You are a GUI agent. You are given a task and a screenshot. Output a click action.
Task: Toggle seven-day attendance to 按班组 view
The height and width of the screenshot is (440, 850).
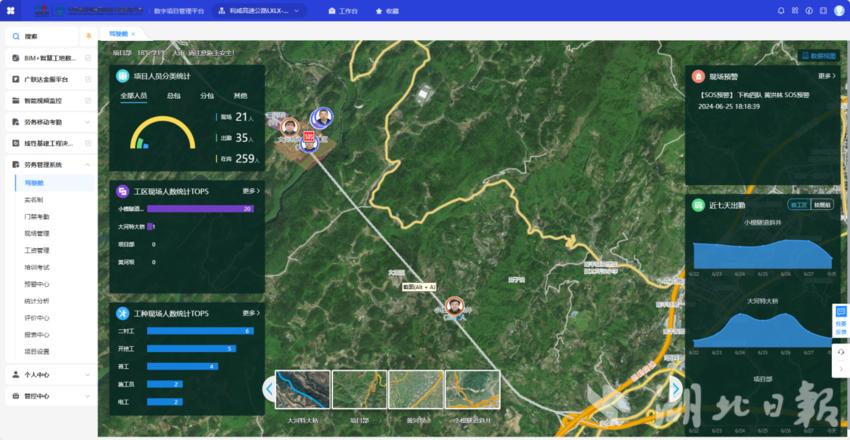[x=821, y=204]
